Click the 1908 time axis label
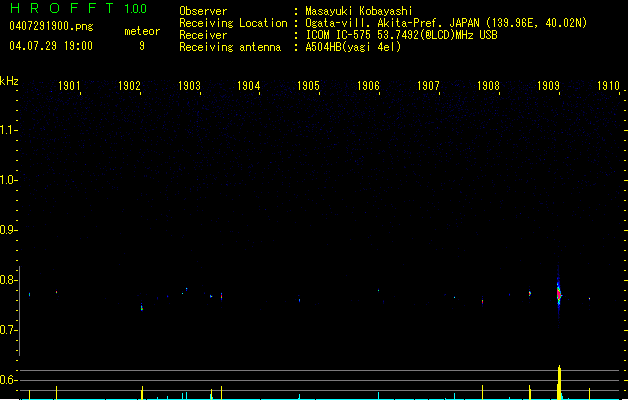 pos(488,86)
